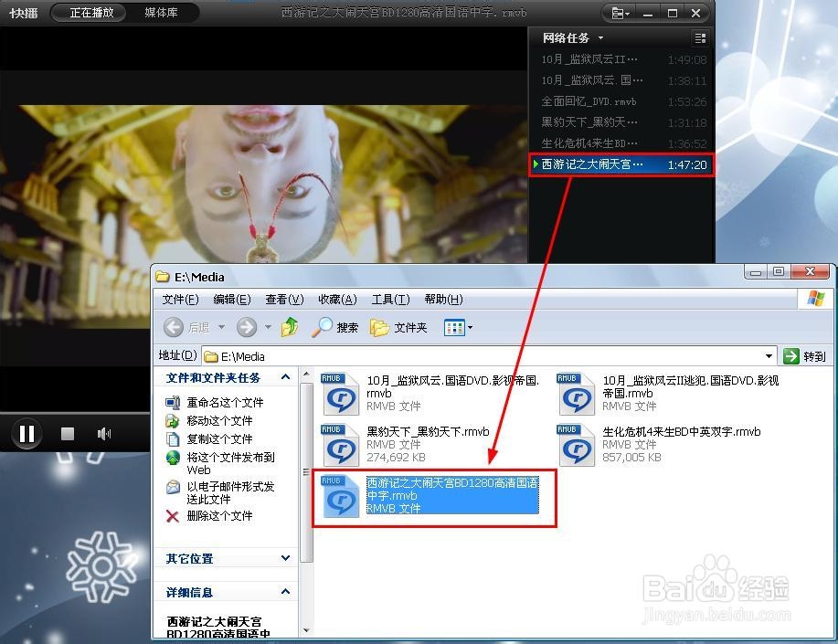The width and height of the screenshot is (838, 644).
Task: Open the 编辑(E) menu
Action: 232,300
